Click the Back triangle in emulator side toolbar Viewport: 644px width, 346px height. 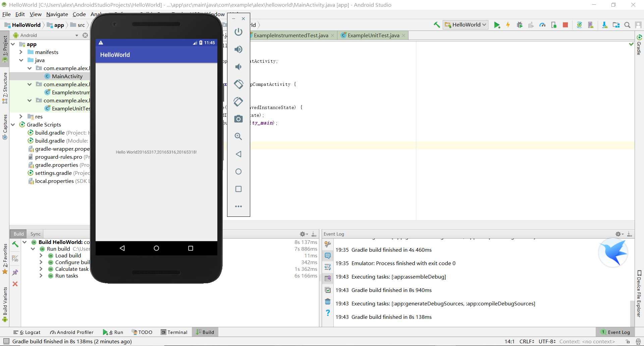[238, 154]
